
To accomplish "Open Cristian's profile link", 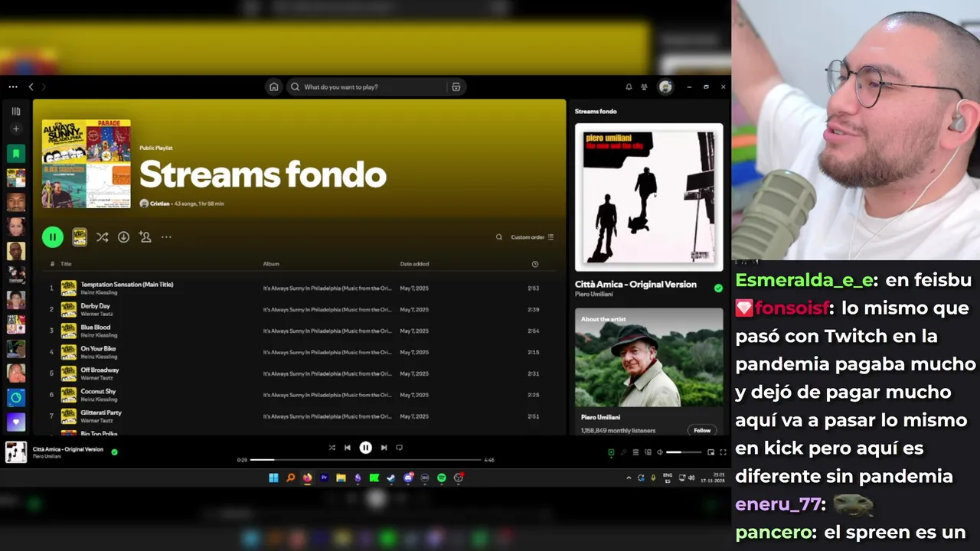I will [159, 204].
